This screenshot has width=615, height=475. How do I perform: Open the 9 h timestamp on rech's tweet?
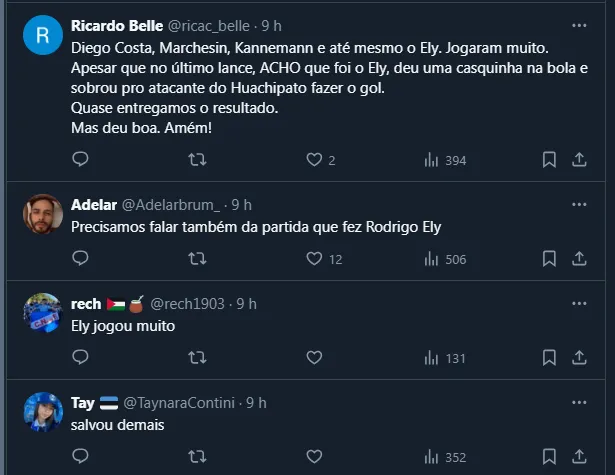click(x=247, y=304)
